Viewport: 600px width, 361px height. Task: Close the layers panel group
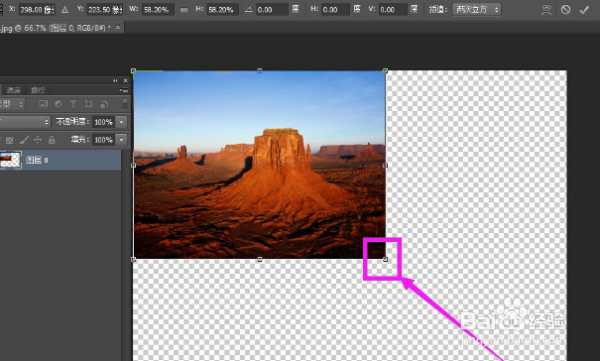tap(126, 80)
